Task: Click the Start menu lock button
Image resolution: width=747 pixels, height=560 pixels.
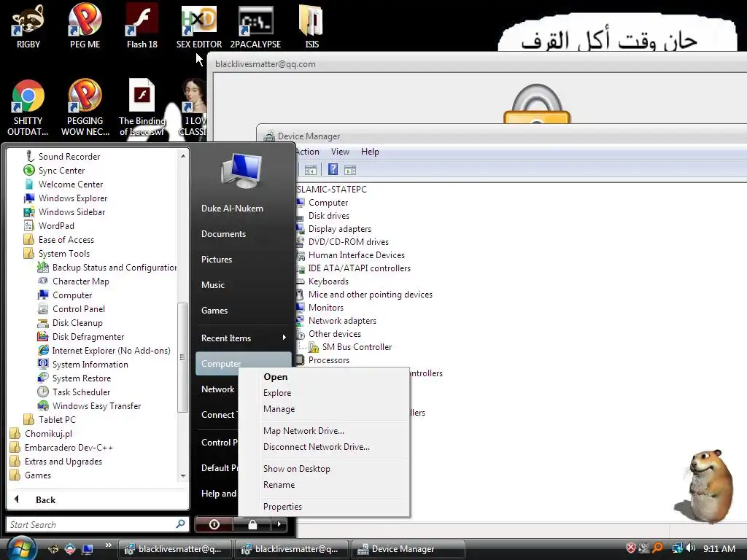Action: point(252,524)
